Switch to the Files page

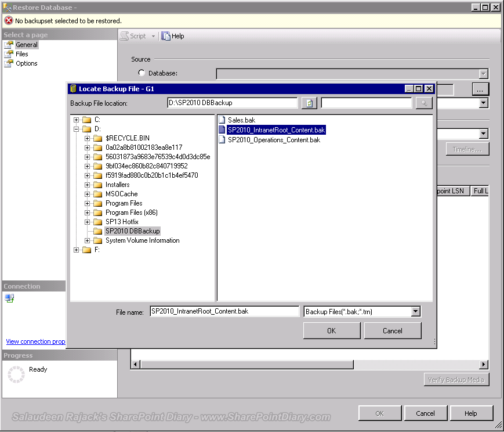pyautogui.click(x=22, y=54)
